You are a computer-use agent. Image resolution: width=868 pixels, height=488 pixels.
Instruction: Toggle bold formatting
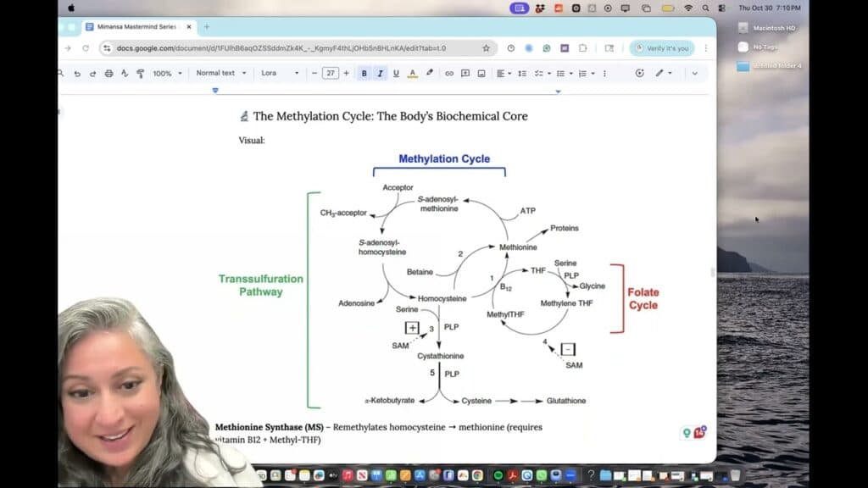tap(364, 74)
